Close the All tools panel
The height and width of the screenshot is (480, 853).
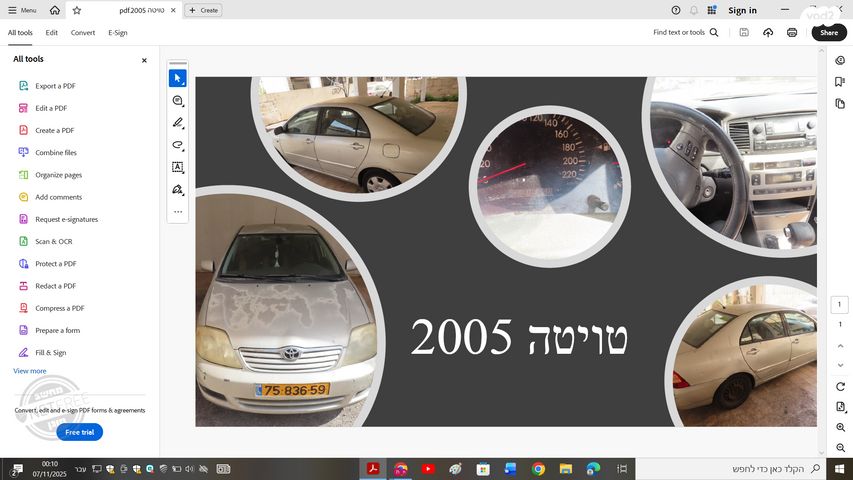coord(144,60)
